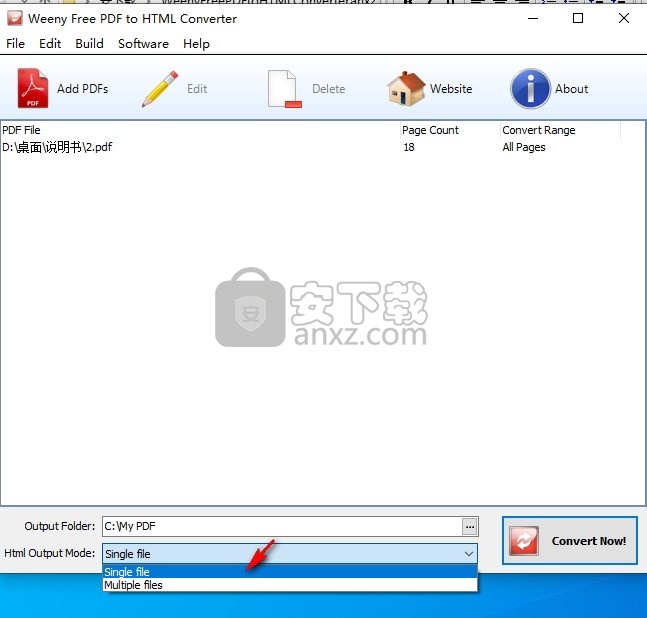This screenshot has width=647, height=618.
Task: Open the Website house icon
Action: pyautogui.click(x=406, y=88)
